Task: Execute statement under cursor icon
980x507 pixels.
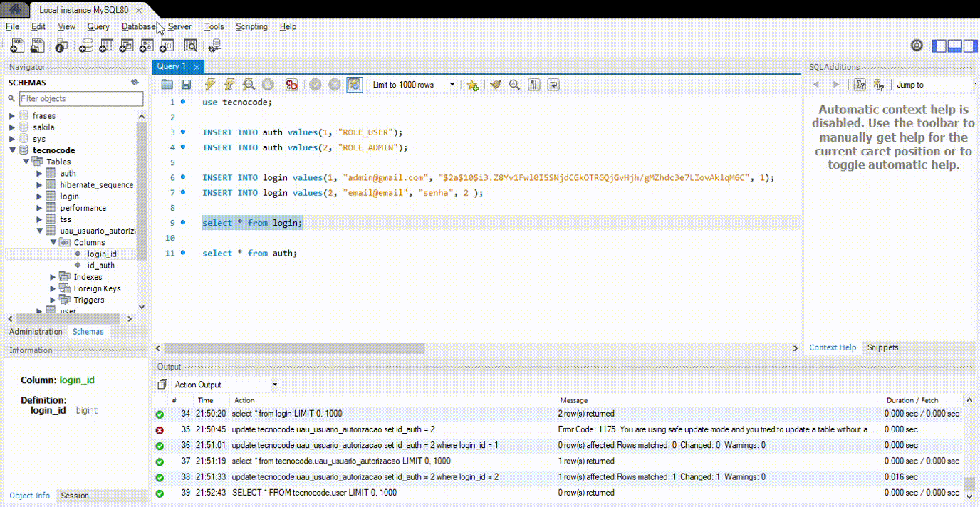Action: pyautogui.click(x=229, y=85)
